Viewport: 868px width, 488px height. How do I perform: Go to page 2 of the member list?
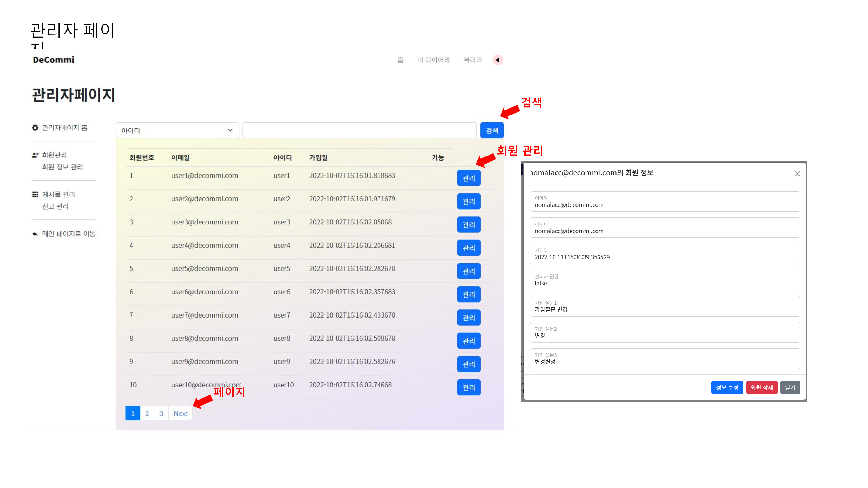(x=147, y=413)
